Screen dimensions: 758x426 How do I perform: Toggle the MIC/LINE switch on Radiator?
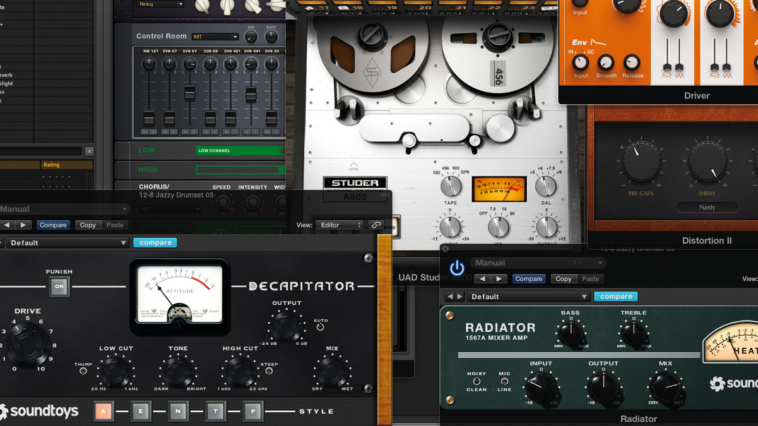[x=504, y=382]
